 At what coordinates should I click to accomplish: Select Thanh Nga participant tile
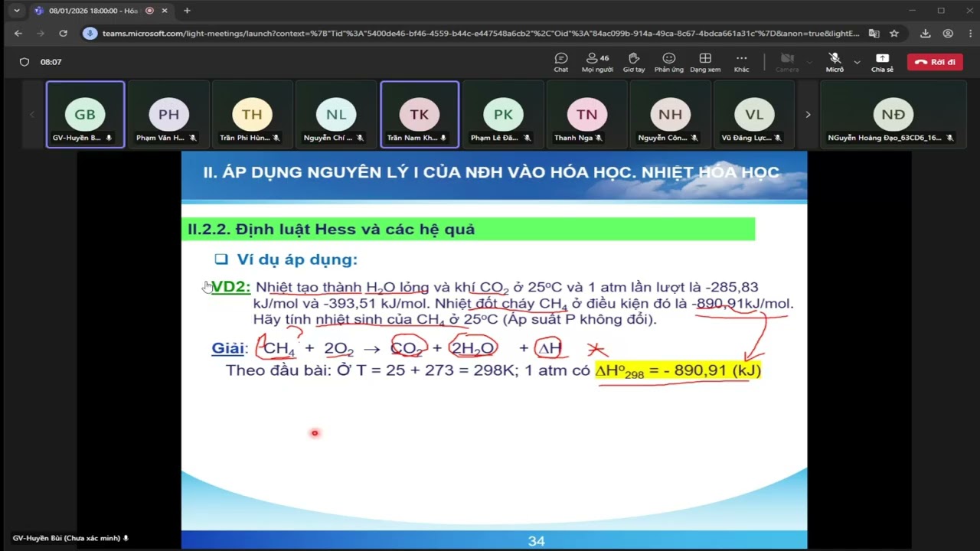click(586, 114)
